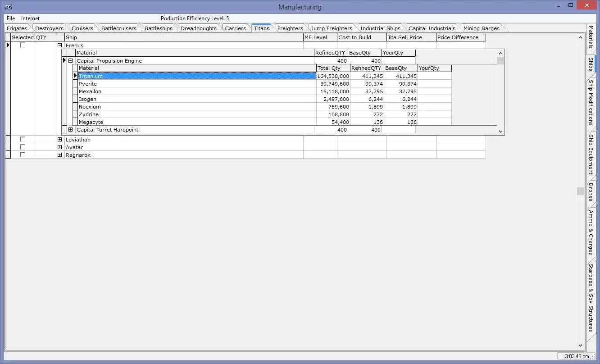Click the Tritanium row indicator arrow
Viewport: 600px width, 364px height.
75,76
